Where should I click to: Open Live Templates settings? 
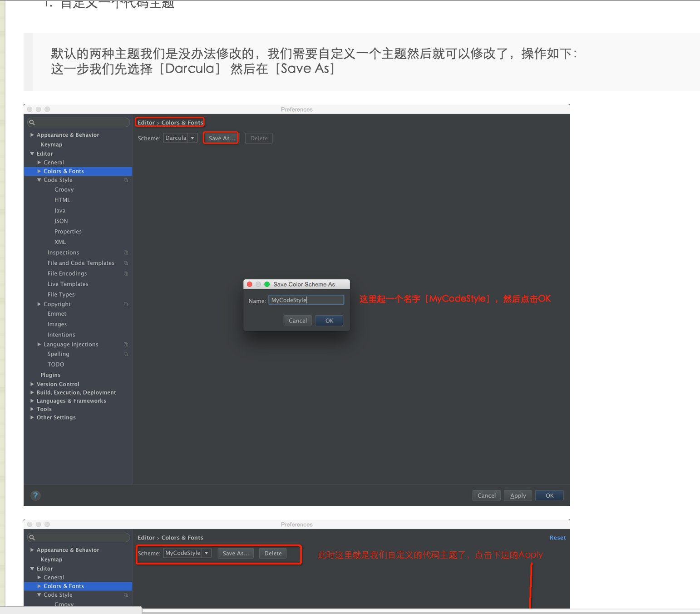68,284
